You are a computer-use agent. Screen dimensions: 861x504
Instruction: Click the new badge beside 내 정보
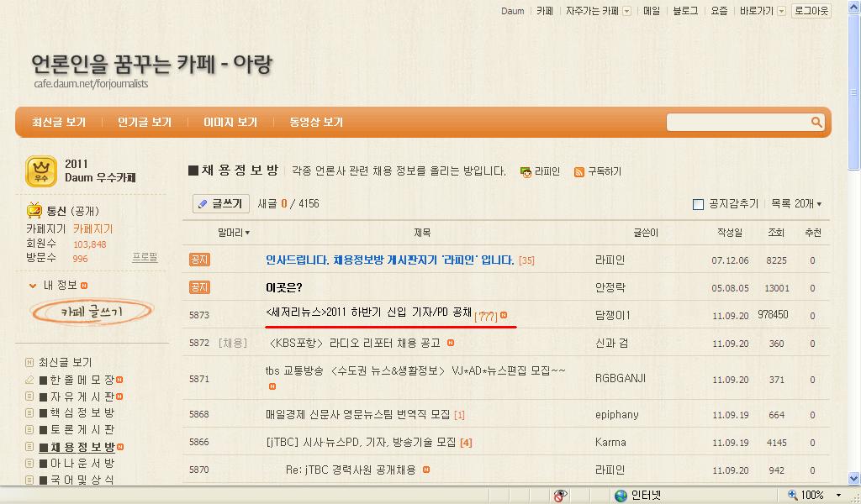tap(84, 285)
